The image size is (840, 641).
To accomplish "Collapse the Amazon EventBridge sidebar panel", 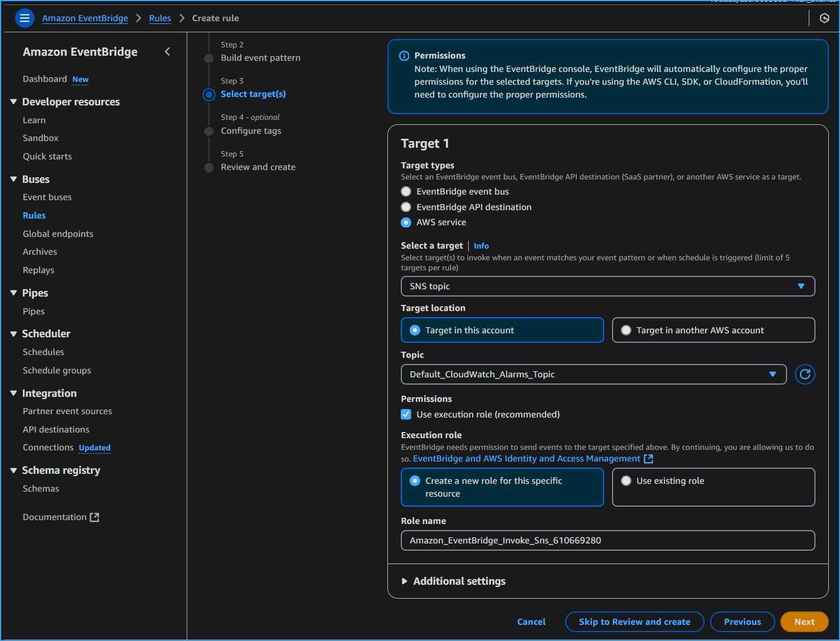I will tap(167, 51).
